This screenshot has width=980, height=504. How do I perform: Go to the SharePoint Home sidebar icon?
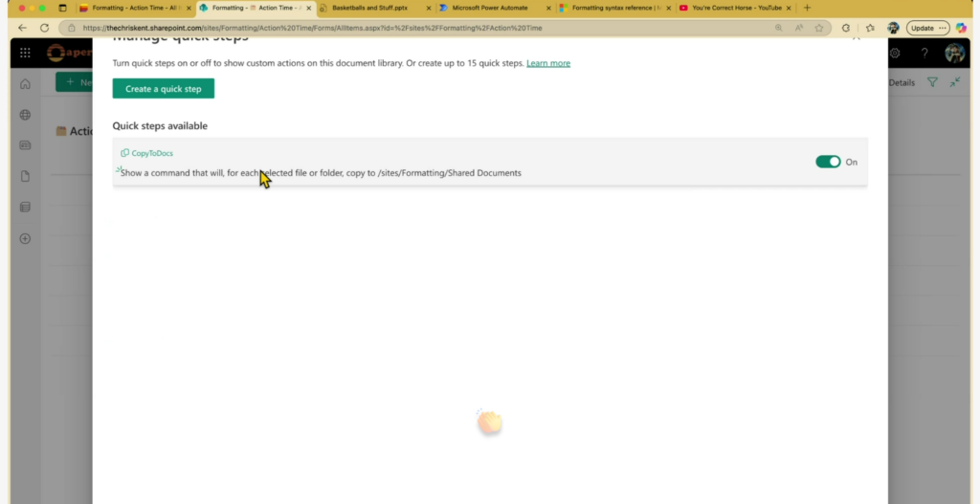coord(25,84)
